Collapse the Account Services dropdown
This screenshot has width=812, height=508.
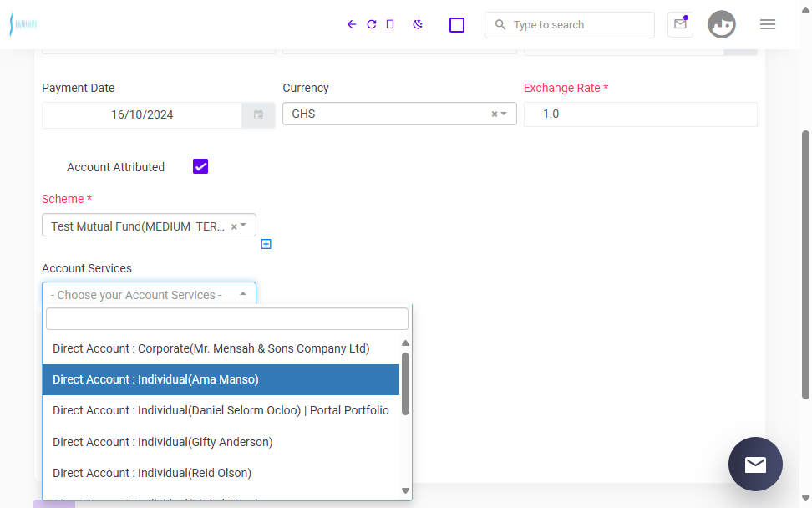pyautogui.click(x=243, y=294)
